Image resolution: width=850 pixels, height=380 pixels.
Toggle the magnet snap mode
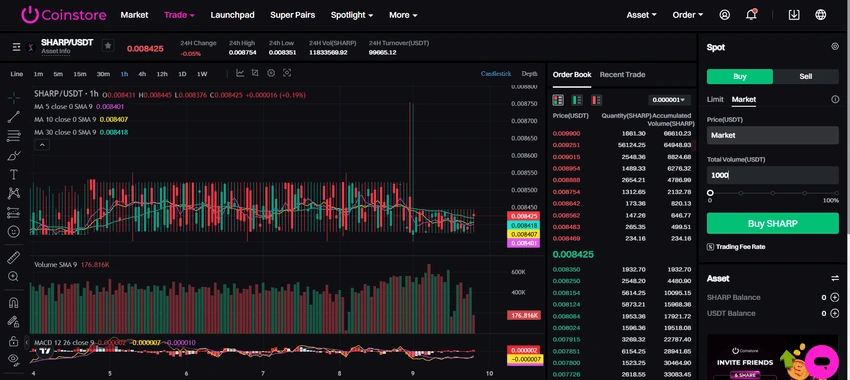[14, 302]
